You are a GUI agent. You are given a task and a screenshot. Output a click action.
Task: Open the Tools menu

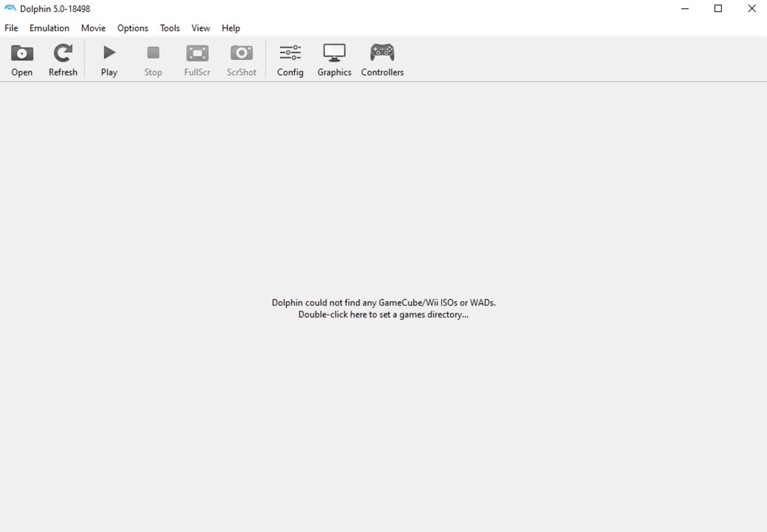point(170,28)
